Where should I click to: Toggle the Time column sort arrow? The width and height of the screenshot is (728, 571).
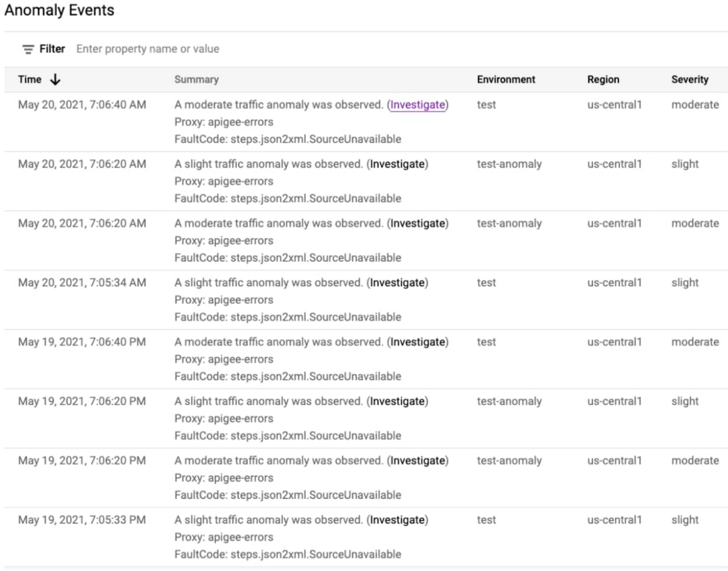(55, 80)
